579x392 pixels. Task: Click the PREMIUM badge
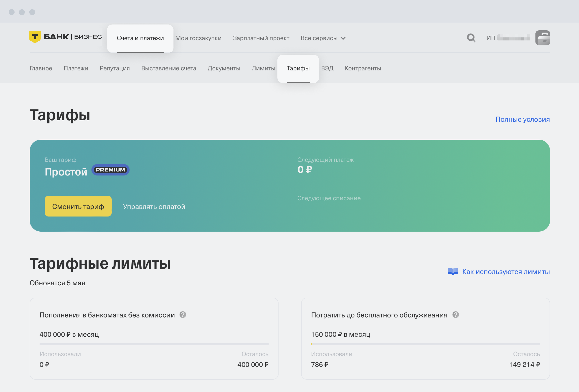pos(110,170)
